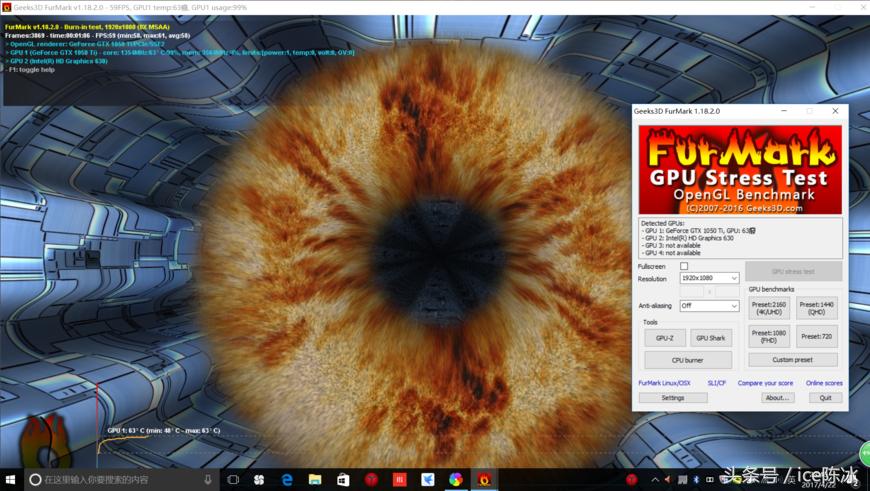
Task: Run the Preset:2160 (4K/UHD) benchmark
Action: (769, 308)
